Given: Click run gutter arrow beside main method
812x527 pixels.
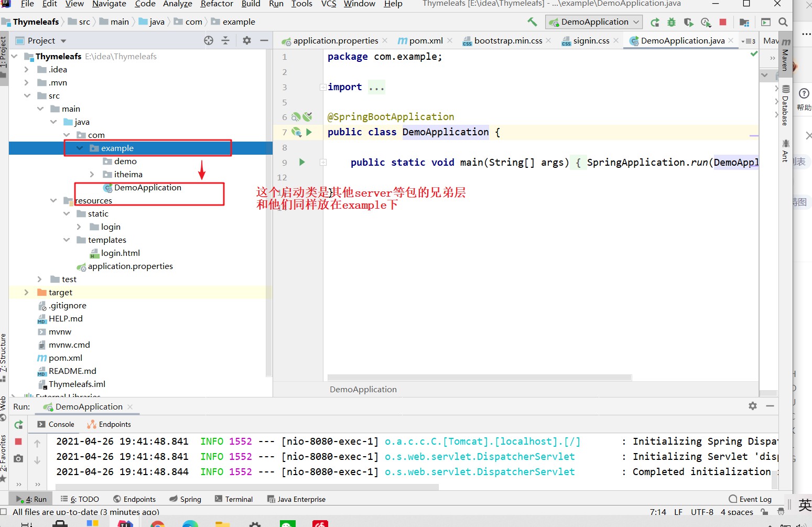Looking at the screenshot, I should coord(302,162).
